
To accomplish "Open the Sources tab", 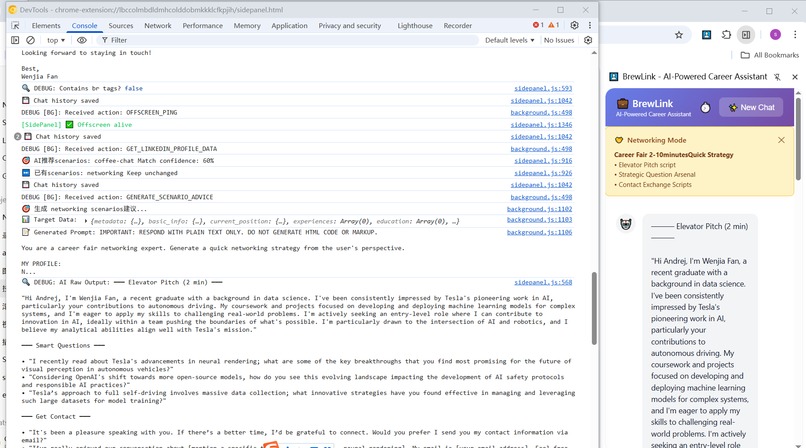I will coord(121,25).
